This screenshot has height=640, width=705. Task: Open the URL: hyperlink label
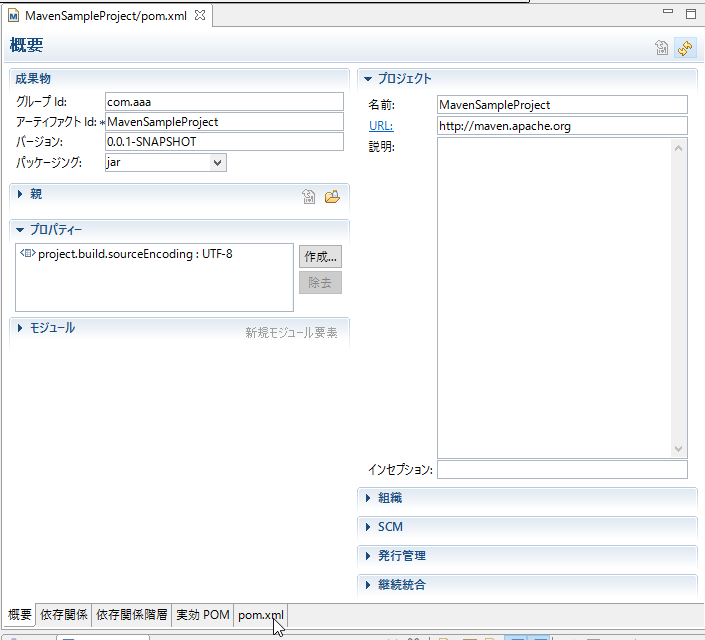coord(381,126)
